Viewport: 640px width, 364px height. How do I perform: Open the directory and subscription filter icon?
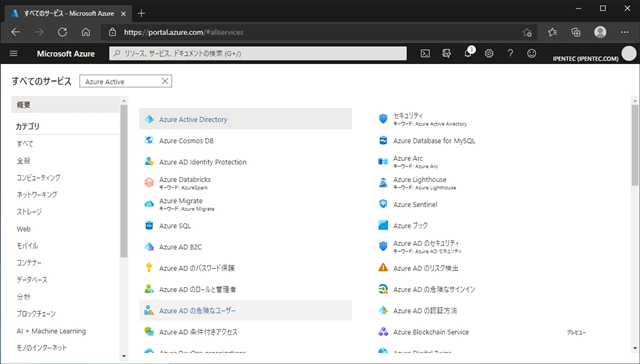tap(447, 53)
